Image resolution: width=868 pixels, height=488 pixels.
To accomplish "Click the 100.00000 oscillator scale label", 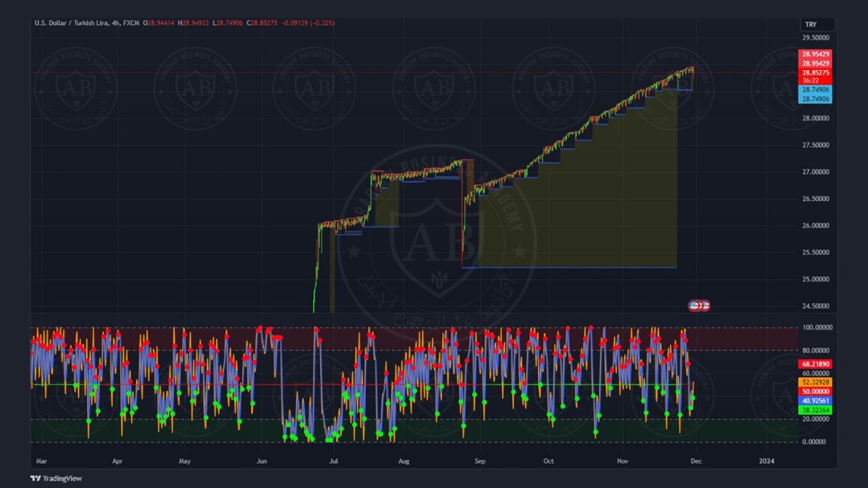I will pos(816,327).
